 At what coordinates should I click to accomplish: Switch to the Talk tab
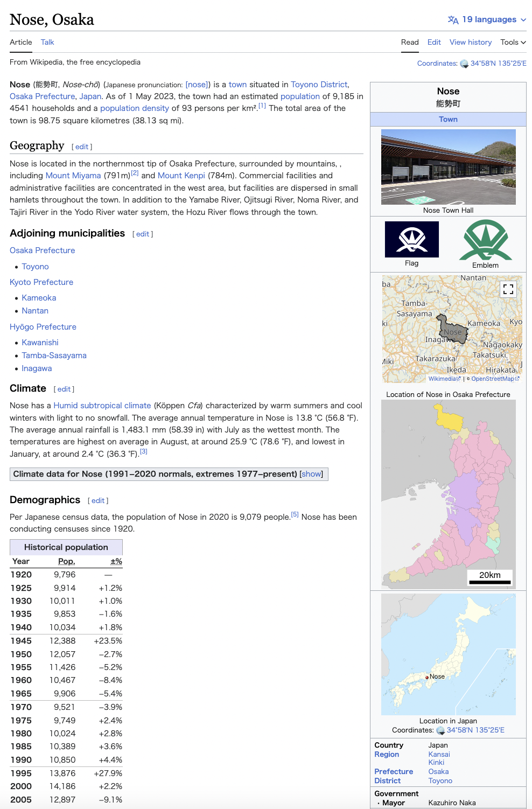47,42
